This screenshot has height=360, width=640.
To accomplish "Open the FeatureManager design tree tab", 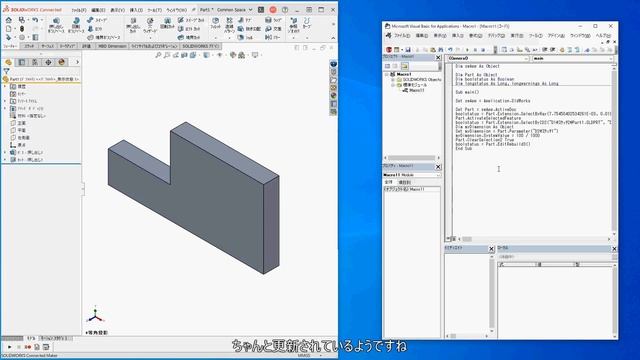I will (9, 62).
